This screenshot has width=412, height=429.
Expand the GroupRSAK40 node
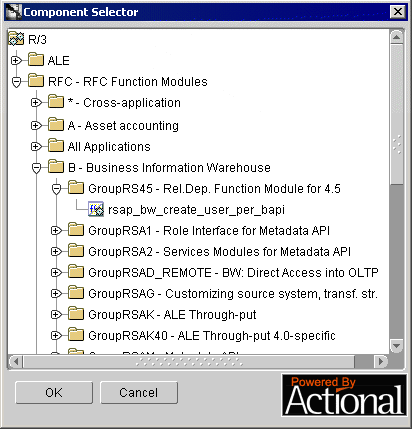(x=56, y=335)
